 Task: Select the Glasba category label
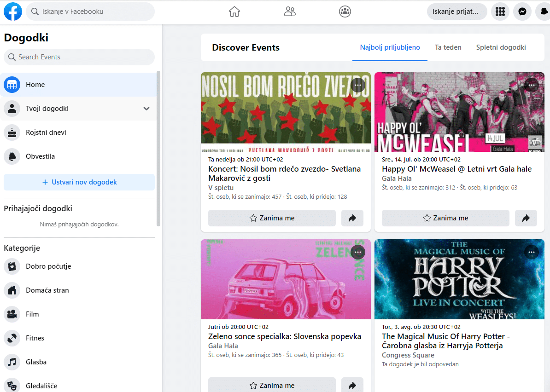[x=36, y=362]
